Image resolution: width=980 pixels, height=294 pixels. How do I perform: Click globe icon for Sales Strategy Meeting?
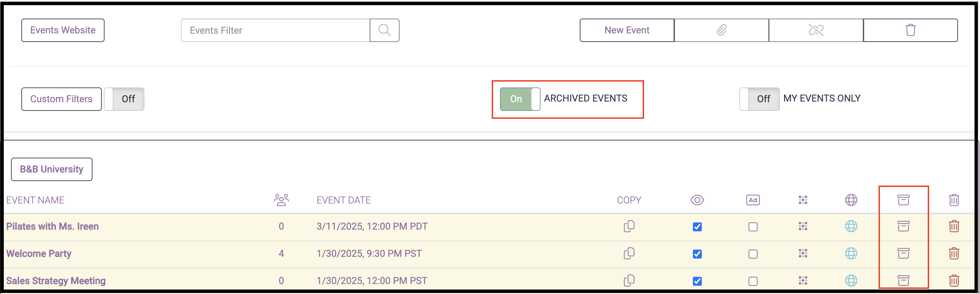pyautogui.click(x=851, y=281)
